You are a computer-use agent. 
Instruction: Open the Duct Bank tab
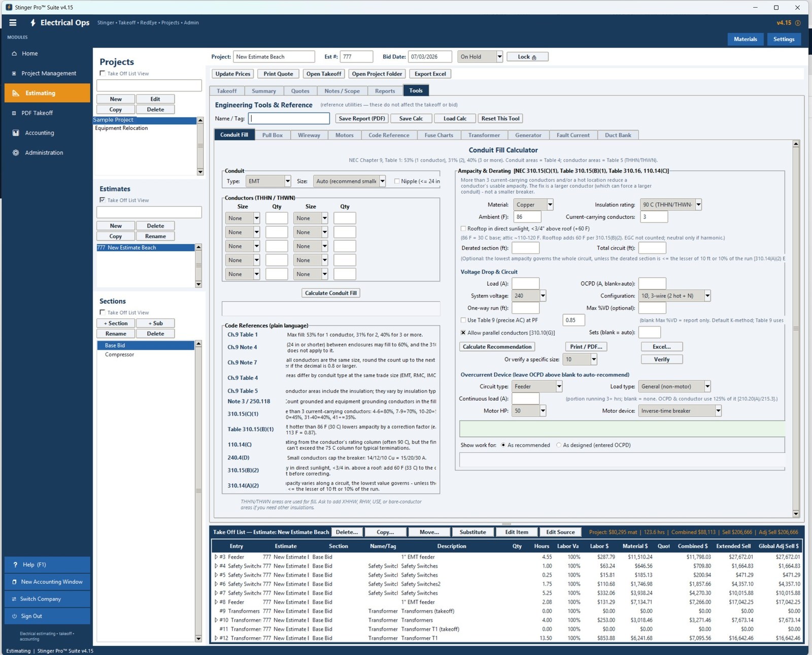[618, 135]
